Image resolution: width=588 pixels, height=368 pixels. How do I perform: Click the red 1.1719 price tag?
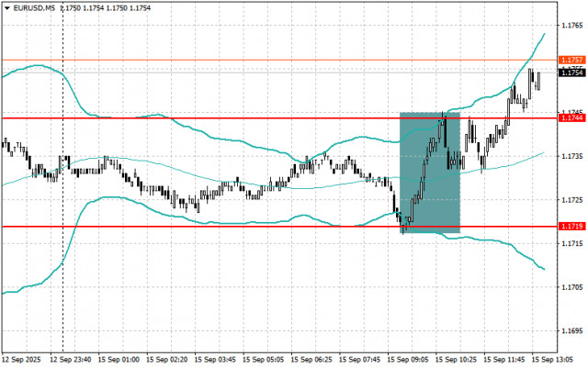[571, 227]
